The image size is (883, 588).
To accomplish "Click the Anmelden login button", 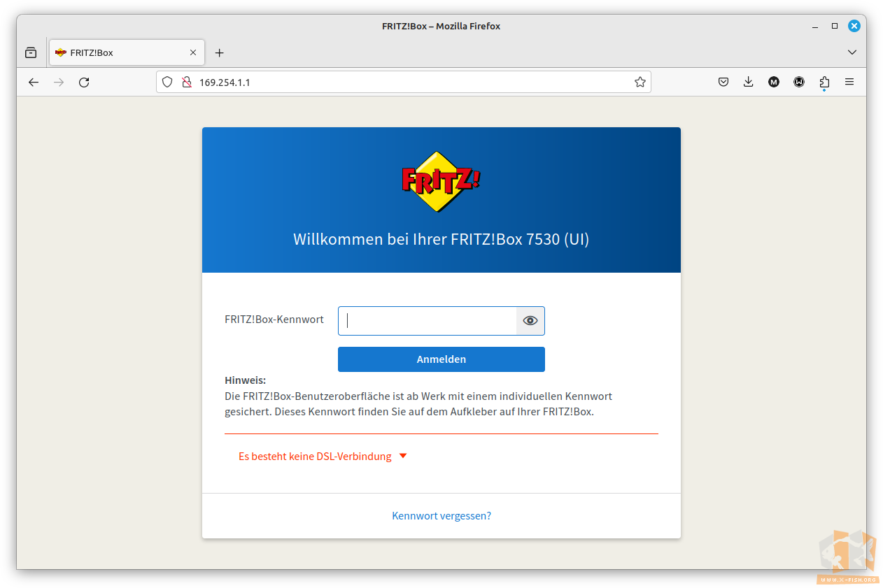I will tap(441, 359).
